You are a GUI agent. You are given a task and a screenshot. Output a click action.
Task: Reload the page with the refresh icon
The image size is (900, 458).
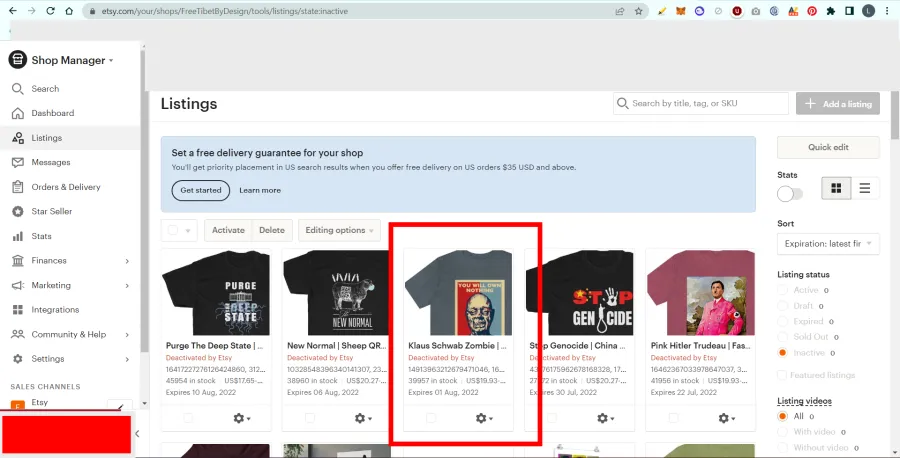(x=50, y=11)
